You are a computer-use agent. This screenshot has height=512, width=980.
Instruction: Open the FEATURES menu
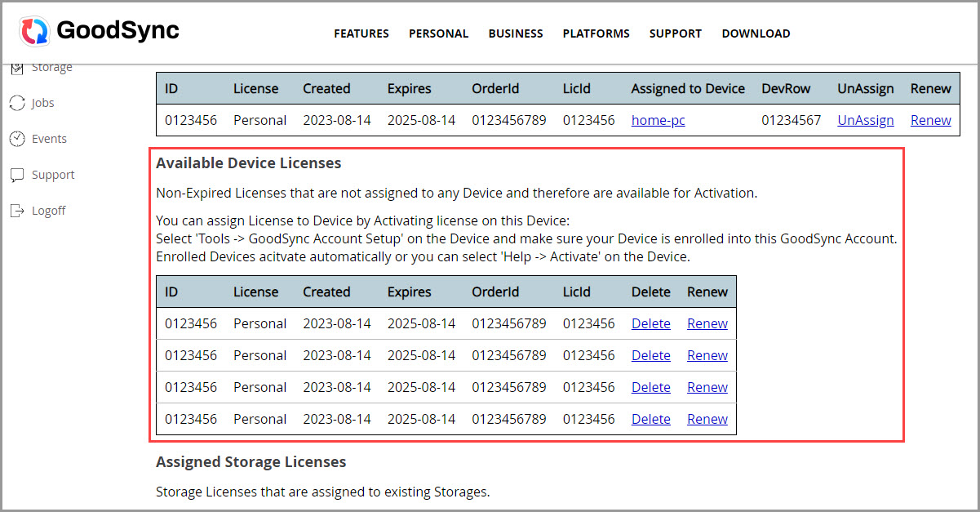(361, 33)
